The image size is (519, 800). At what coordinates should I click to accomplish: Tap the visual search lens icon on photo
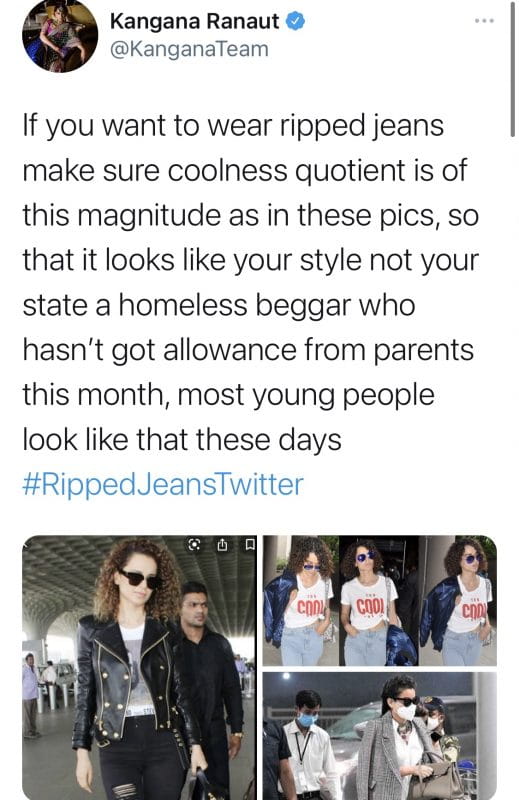[194, 545]
